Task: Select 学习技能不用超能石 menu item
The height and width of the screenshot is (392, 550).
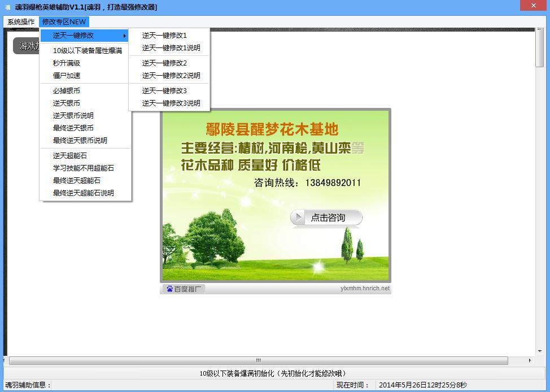Action: tap(84, 168)
